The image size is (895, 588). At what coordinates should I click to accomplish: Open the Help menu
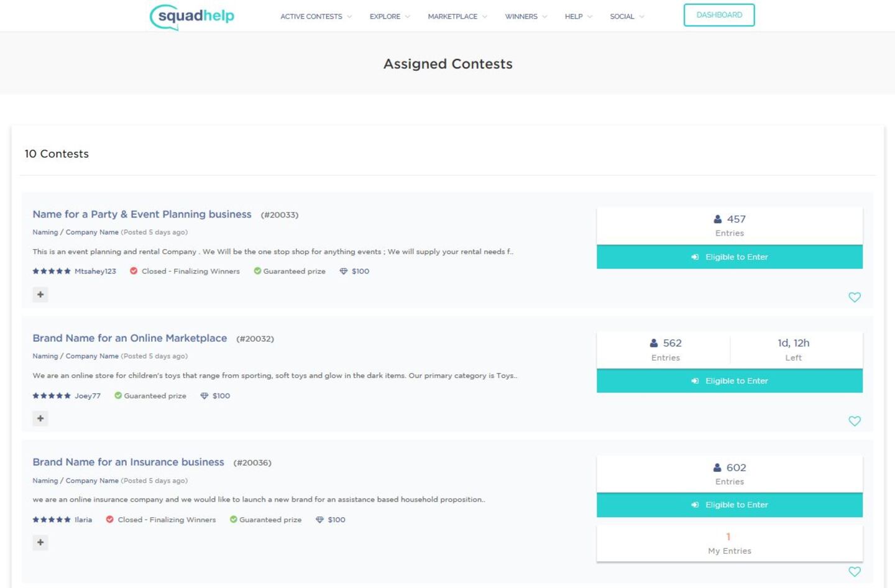click(578, 17)
